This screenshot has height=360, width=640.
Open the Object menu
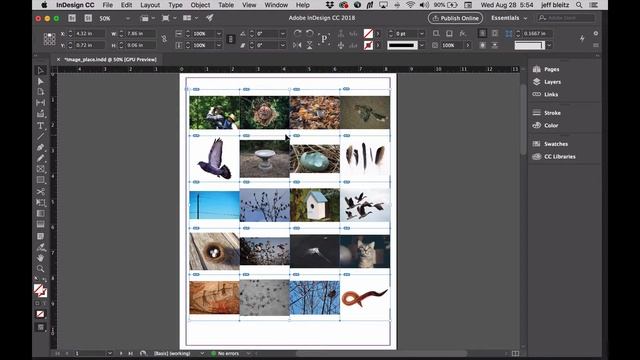click(x=200, y=5)
